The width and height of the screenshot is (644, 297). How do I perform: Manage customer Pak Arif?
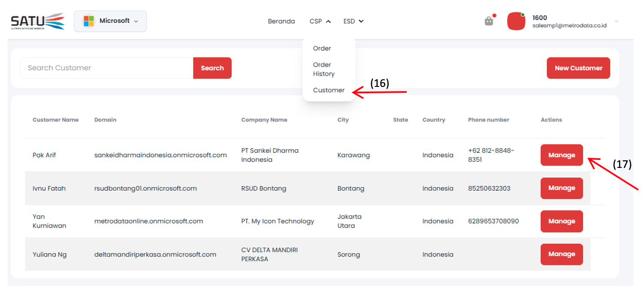[562, 155]
